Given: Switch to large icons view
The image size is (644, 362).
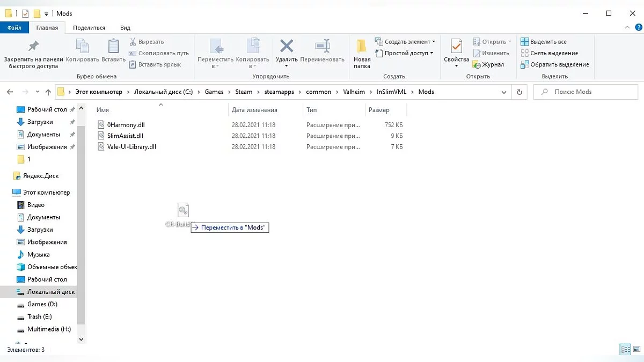Looking at the screenshot, I should (636, 350).
